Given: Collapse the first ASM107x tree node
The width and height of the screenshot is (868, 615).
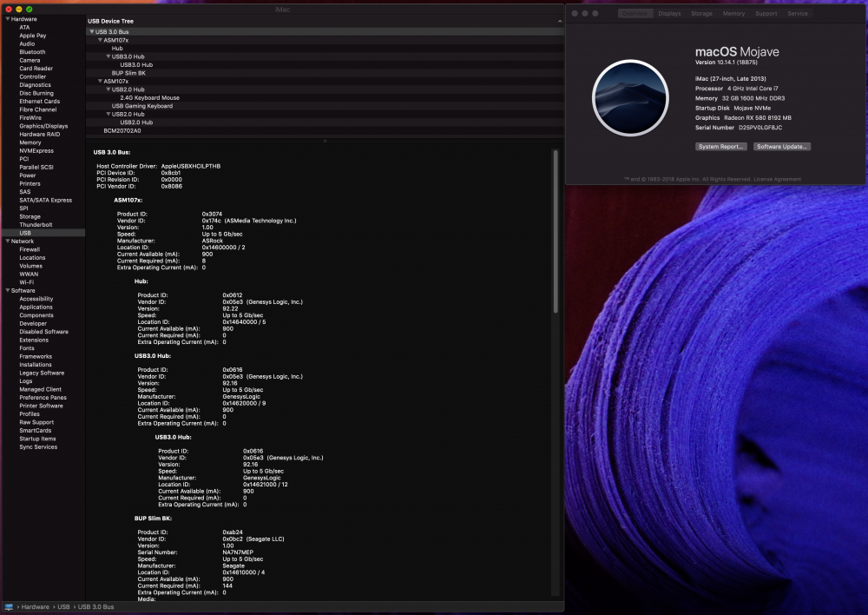Looking at the screenshot, I should click(x=100, y=40).
